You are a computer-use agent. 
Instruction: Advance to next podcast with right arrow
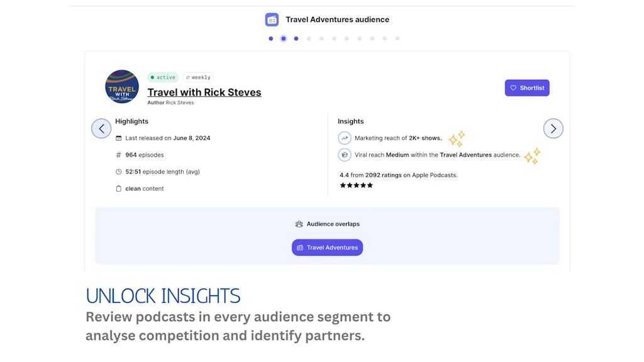[x=553, y=128]
